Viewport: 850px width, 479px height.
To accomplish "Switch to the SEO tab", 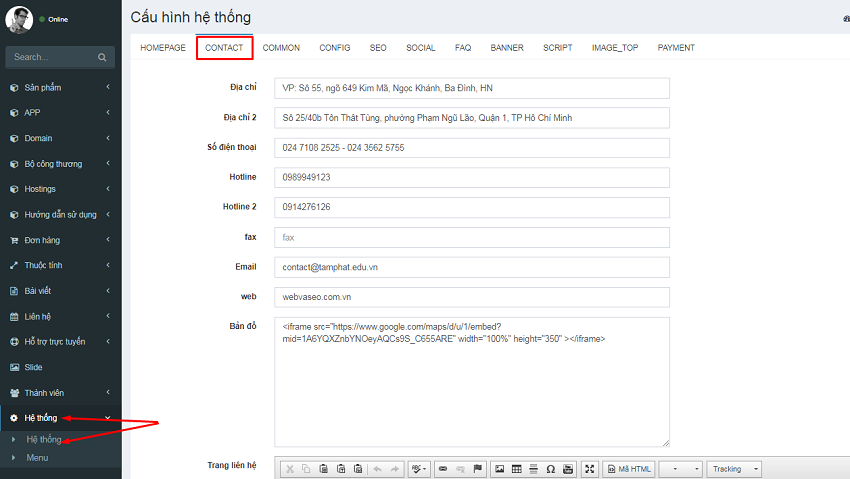I will [x=378, y=48].
